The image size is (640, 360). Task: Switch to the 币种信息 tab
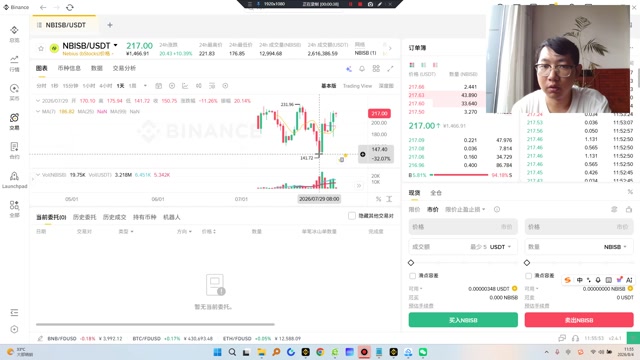(x=69, y=68)
